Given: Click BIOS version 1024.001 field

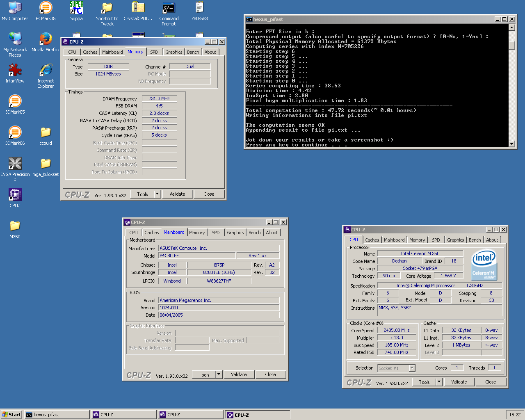Looking at the screenshot, I should (x=219, y=308).
